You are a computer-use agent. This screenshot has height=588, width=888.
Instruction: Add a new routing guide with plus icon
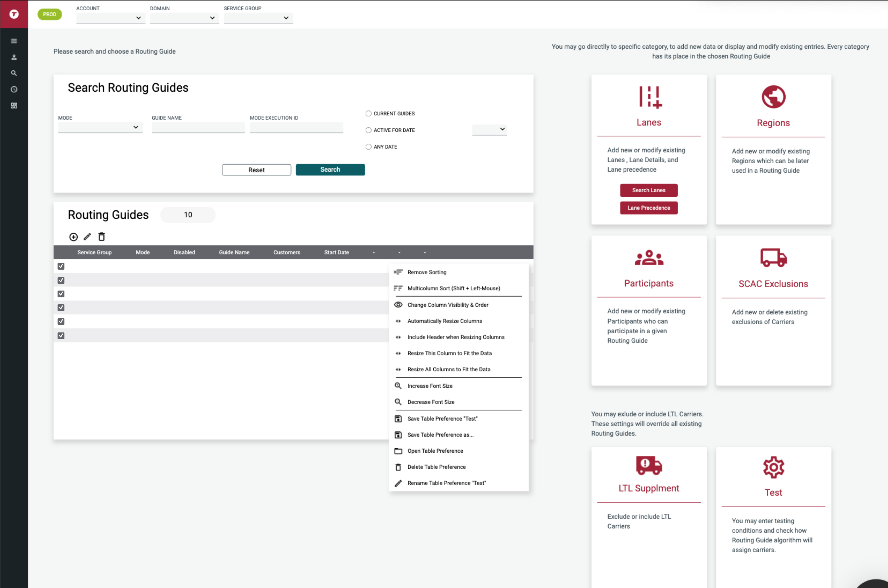(x=73, y=237)
